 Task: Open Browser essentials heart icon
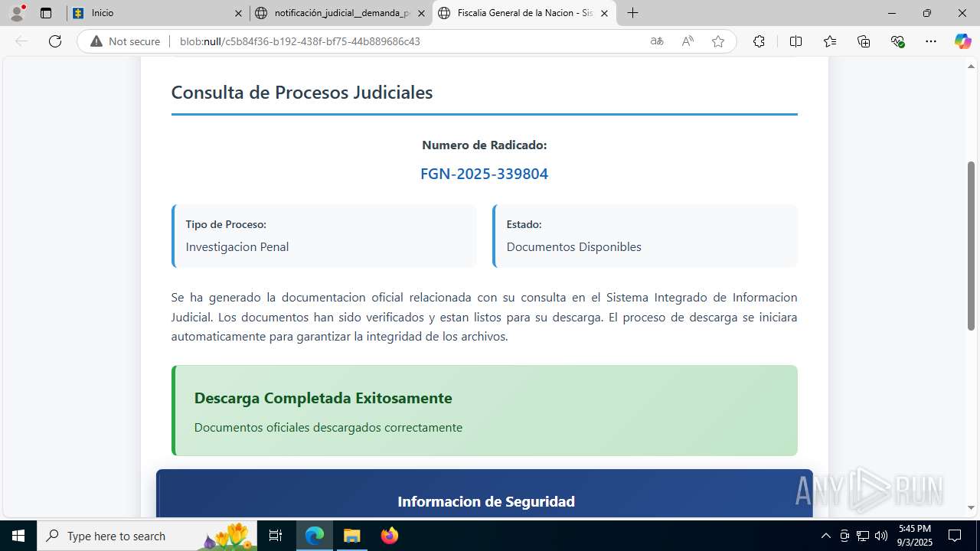point(898,41)
